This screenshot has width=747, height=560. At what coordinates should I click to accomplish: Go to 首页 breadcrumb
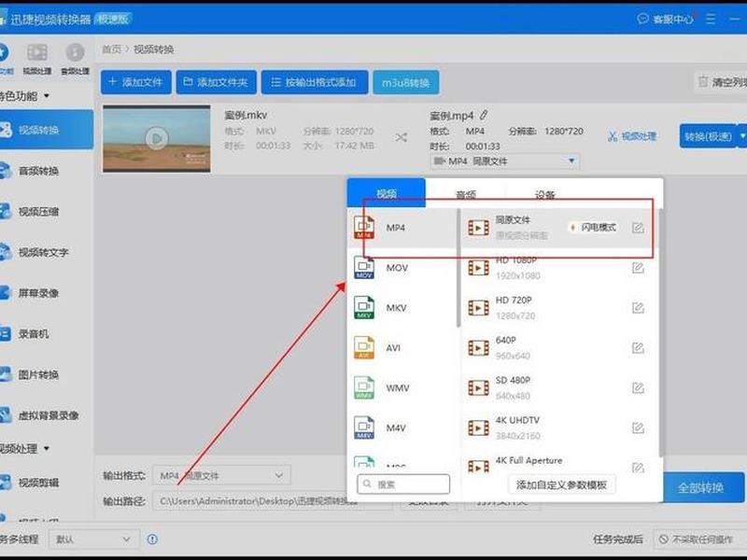tap(111, 49)
